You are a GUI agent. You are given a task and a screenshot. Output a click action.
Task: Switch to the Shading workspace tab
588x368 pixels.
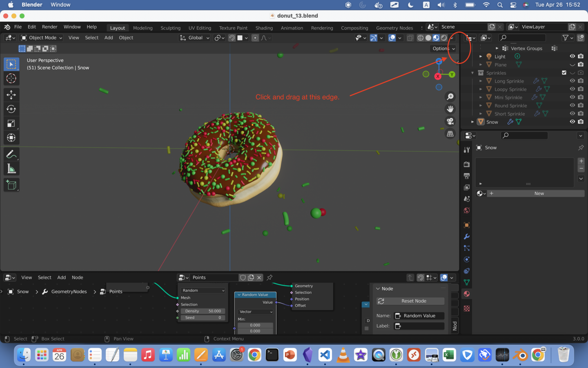click(x=264, y=28)
